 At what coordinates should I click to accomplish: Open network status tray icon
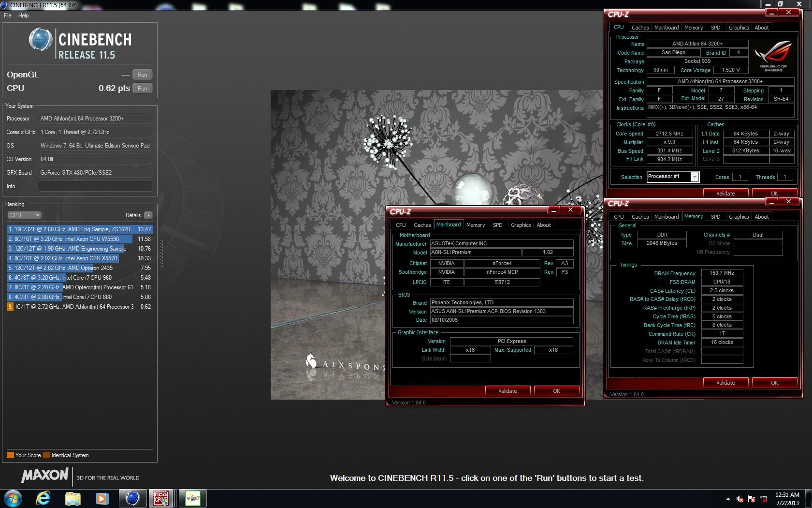tap(763, 499)
